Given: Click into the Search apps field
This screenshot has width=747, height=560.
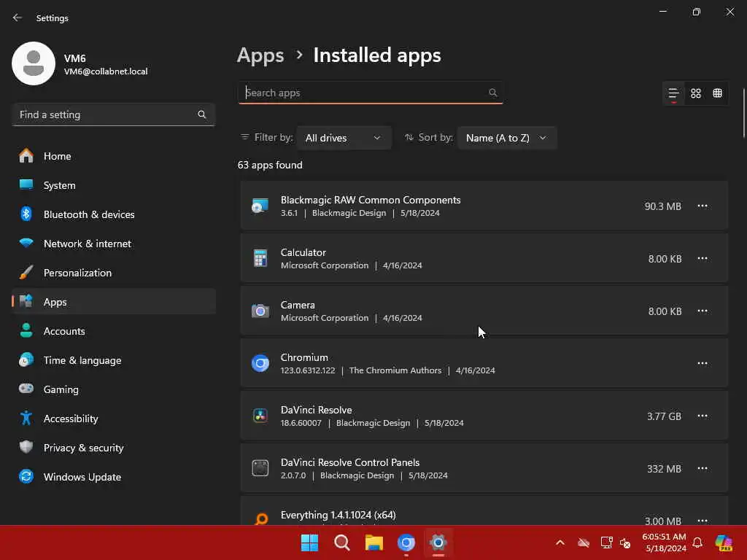Looking at the screenshot, I should coord(370,93).
